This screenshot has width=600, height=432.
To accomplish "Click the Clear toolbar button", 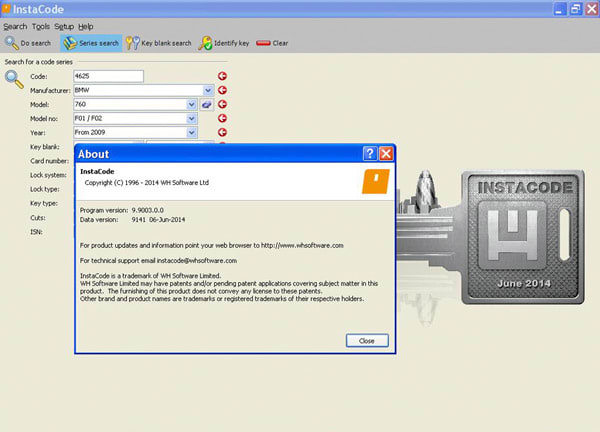I will [x=272, y=43].
